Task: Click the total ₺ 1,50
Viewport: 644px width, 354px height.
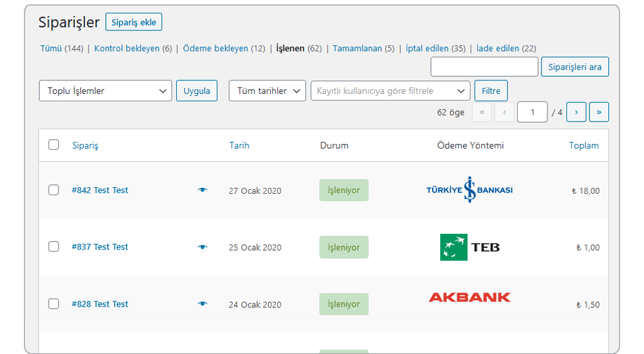Action: [x=588, y=305]
